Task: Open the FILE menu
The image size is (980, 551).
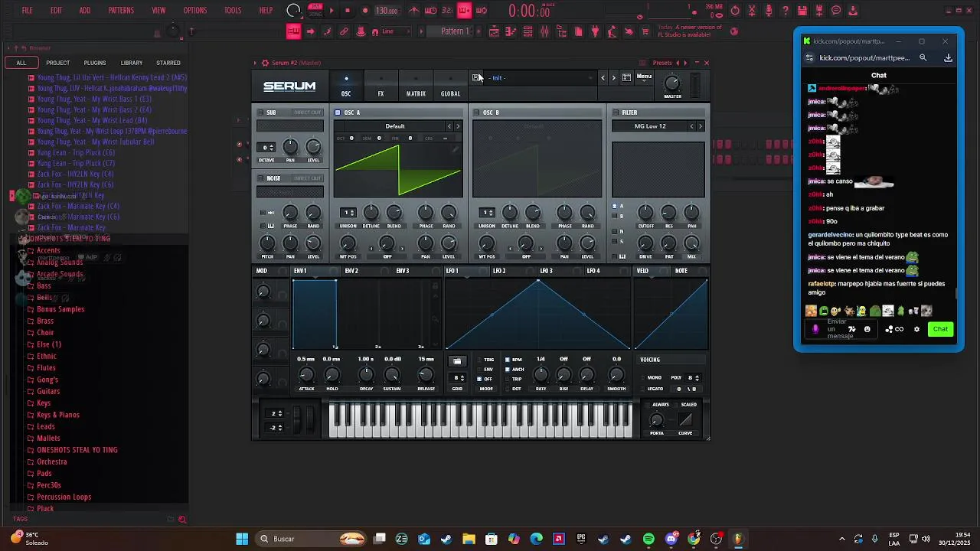Action: point(28,11)
